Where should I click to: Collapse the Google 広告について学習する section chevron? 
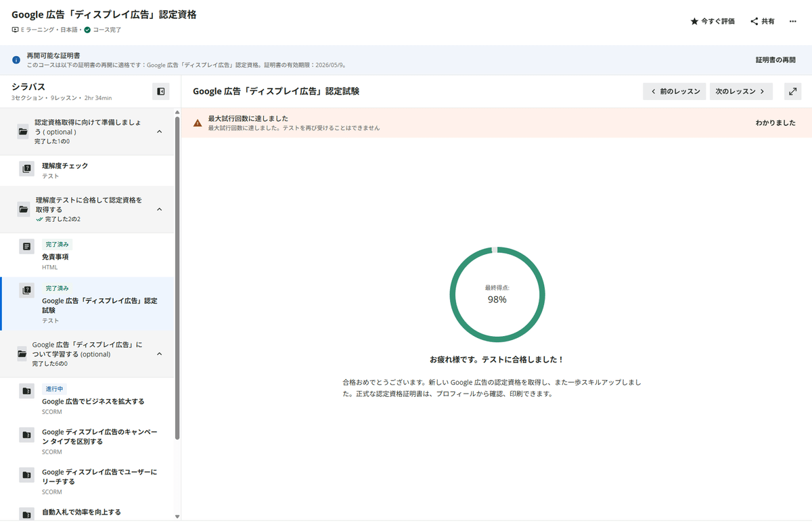pos(160,354)
